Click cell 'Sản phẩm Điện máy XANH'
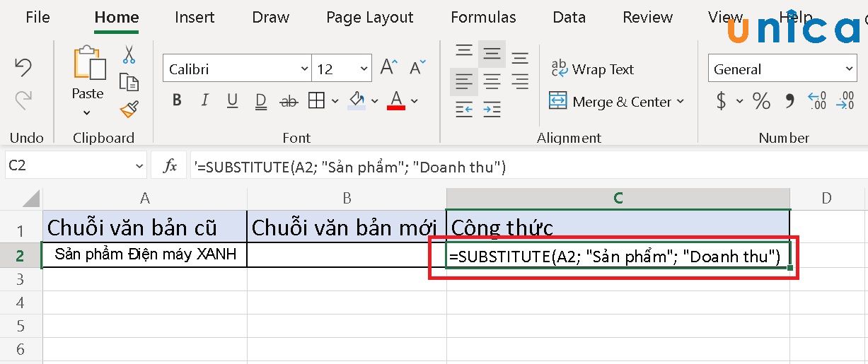 pyautogui.click(x=145, y=254)
